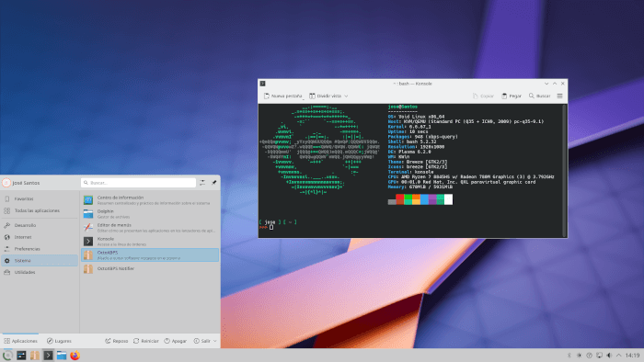Open the Konsole hamburger menu
This screenshot has height=362, width=644.
(559, 96)
